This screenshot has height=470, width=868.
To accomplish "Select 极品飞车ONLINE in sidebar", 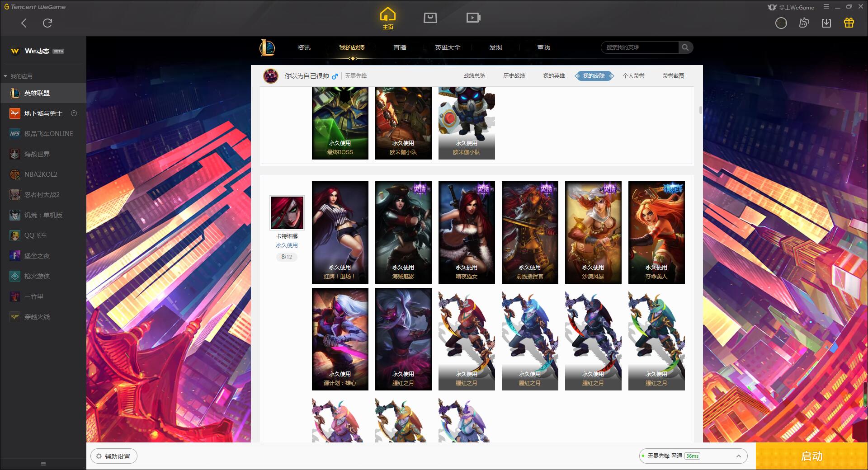I will point(43,134).
